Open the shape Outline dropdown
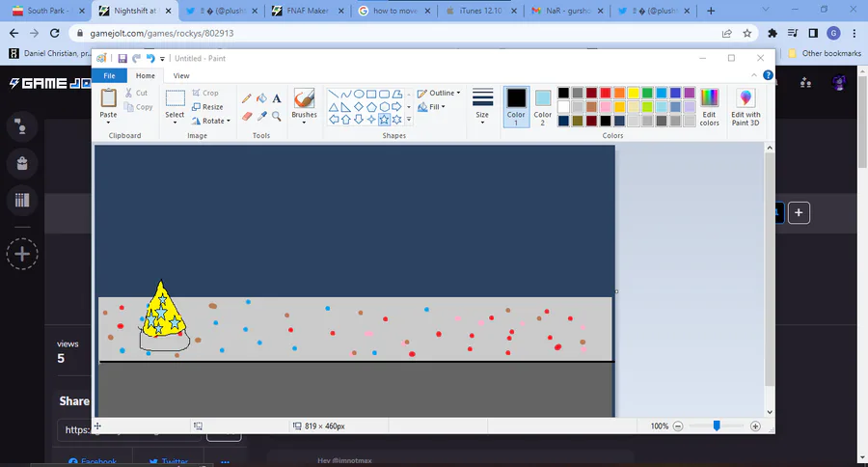Image resolution: width=868 pixels, height=467 pixels. pos(439,93)
